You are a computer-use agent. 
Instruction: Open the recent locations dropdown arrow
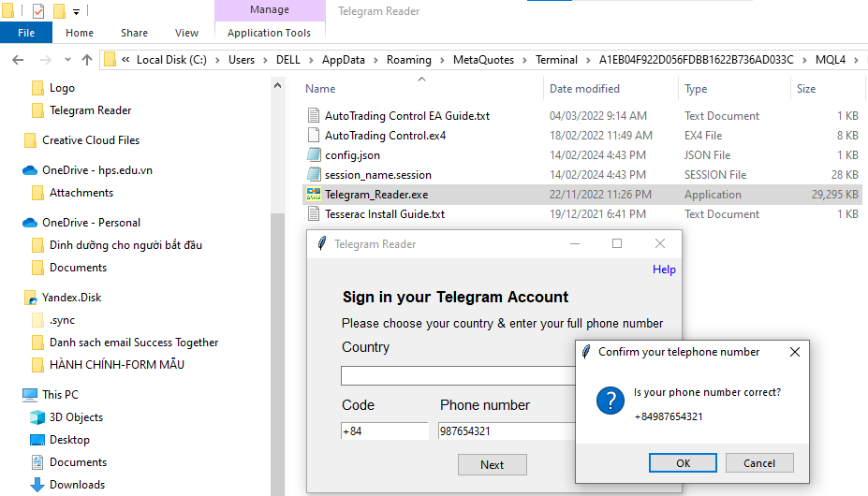coord(67,60)
